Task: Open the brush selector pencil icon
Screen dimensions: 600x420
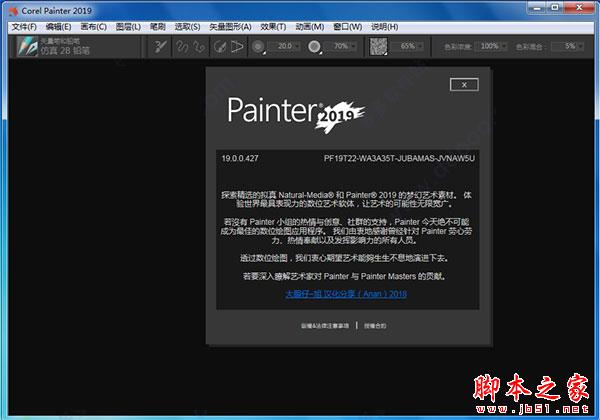Action: pyautogui.click(x=28, y=46)
